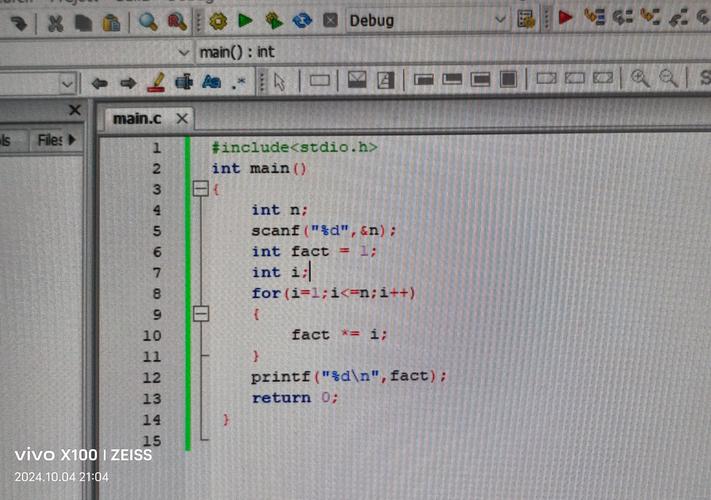
Task: Toggle the regex search option icon
Action: (x=239, y=82)
